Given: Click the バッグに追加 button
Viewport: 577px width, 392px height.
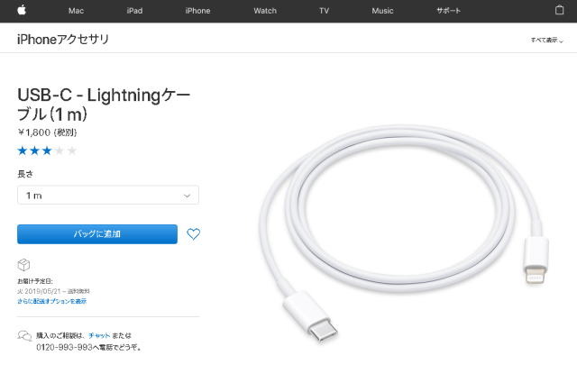Looking at the screenshot, I should (x=97, y=234).
